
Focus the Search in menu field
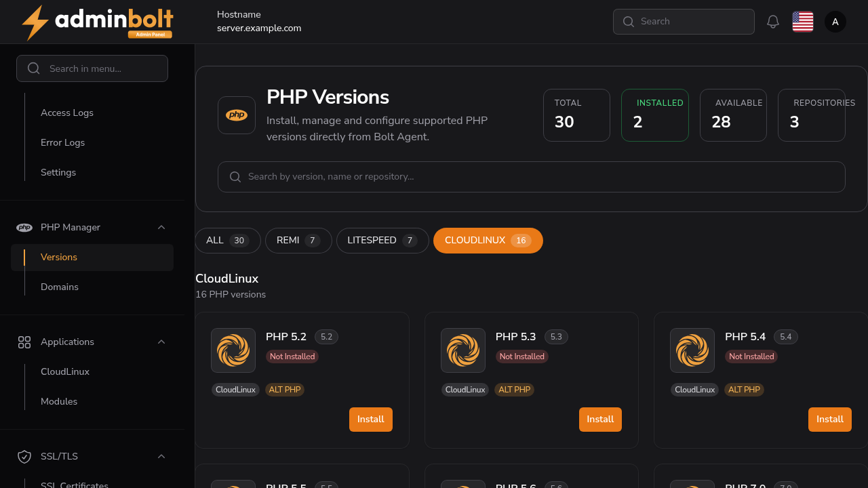tap(92, 68)
